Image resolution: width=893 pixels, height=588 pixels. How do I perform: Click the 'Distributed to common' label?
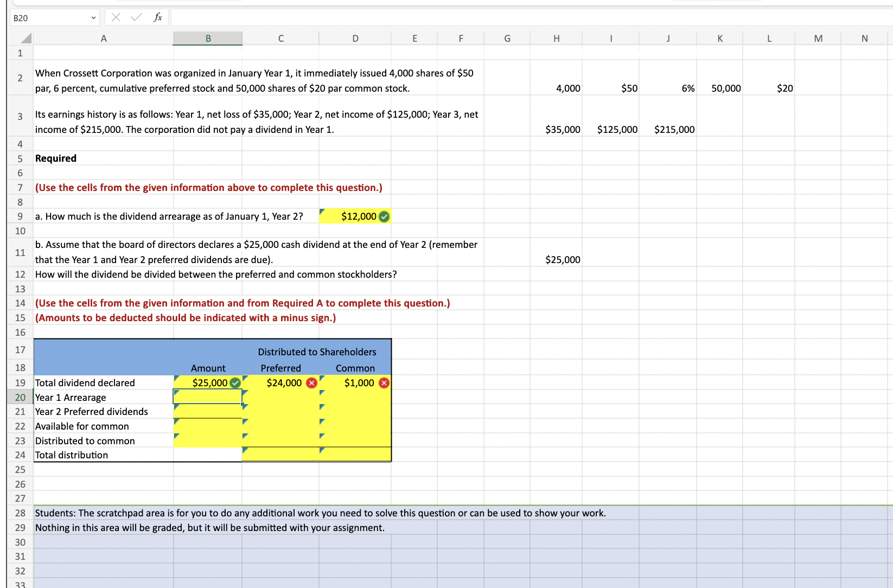tap(85, 441)
